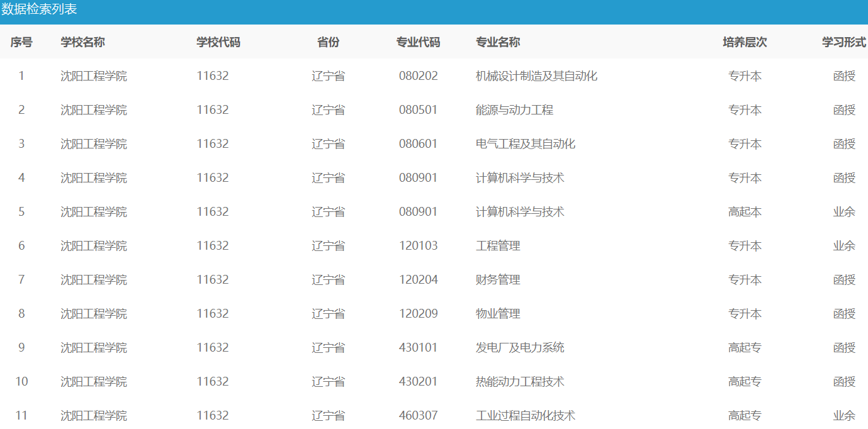Click 函授 in the 发电厂及电力系统 row
Image resolution: width=868 pixels, height=429 pixels.
click(x=845, y=348)
